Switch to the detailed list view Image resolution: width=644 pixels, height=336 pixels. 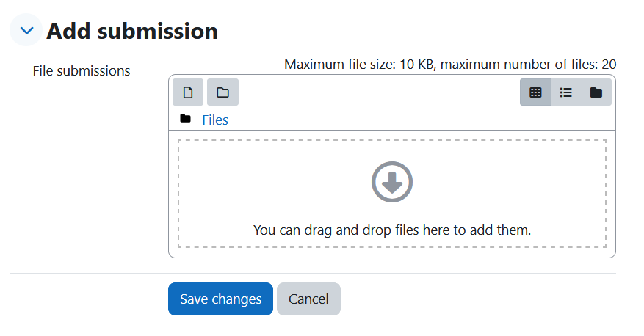565,92
